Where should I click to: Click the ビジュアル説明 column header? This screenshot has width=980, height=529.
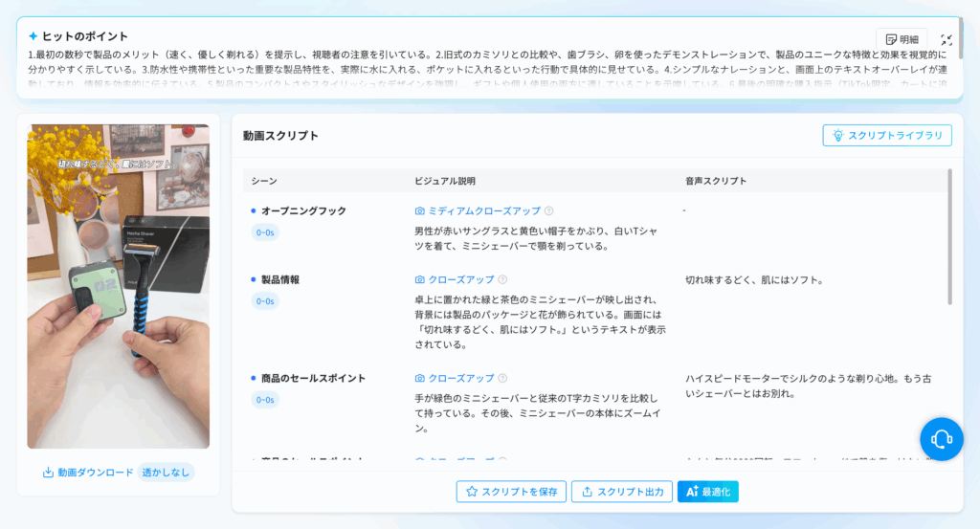pos(445,181)
